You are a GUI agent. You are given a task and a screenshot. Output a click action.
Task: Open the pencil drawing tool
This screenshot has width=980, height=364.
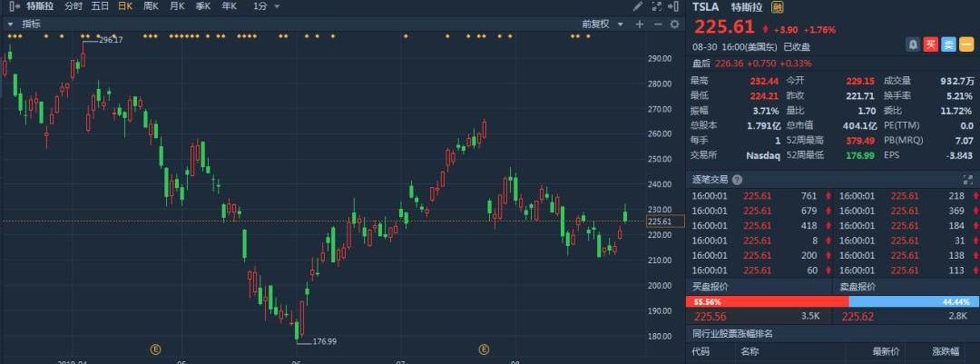point(638,6)
